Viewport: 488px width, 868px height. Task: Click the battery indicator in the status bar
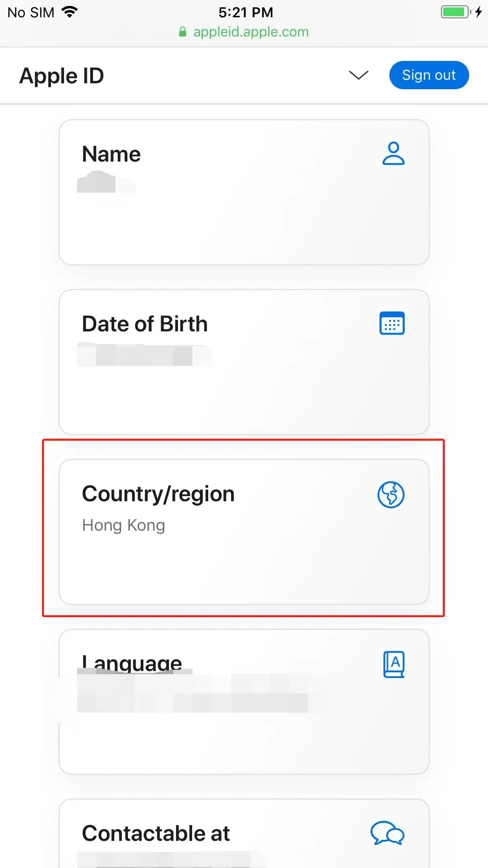point(455,12)
